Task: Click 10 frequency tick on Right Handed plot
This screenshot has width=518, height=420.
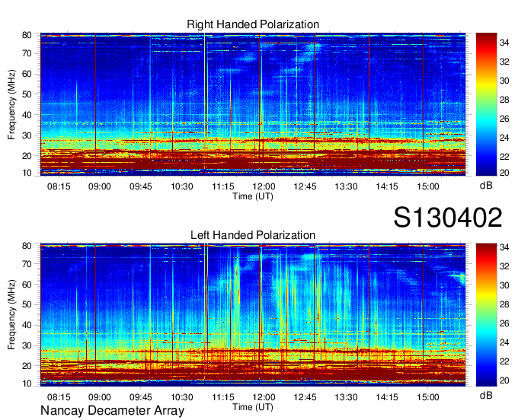Action: [x=27, y=173]
